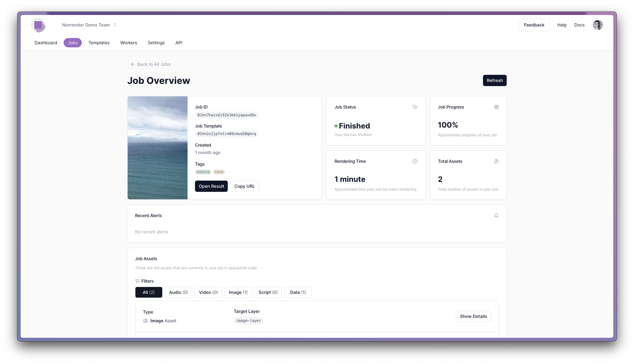Image resolution: width=634 pixels, height=364 pixels.
Task: Toggle the Image (1) filter
Action: (238, 292)
